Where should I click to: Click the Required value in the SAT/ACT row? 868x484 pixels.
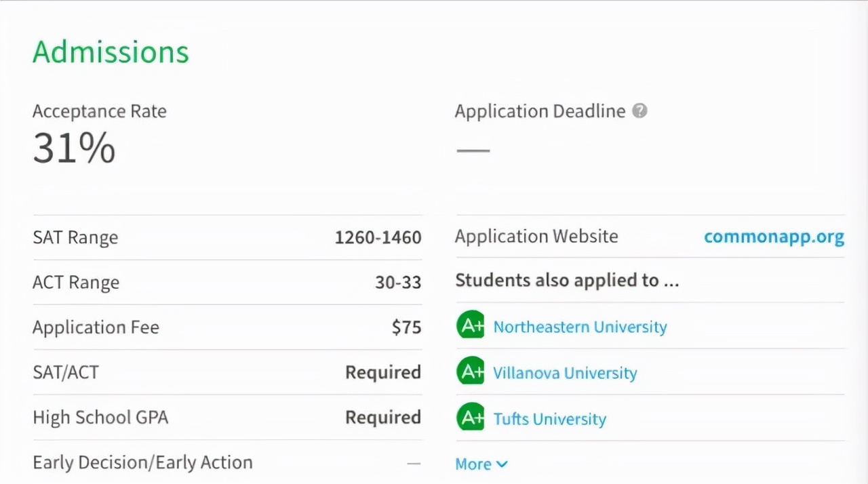383,372
